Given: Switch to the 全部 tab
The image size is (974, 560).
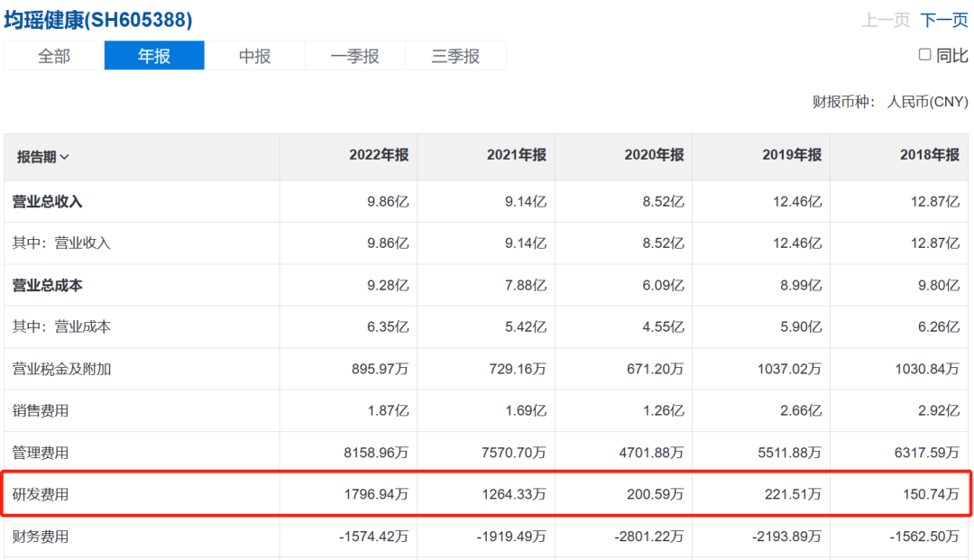Looking at the screenshot, I should click(x=54, y=56).
